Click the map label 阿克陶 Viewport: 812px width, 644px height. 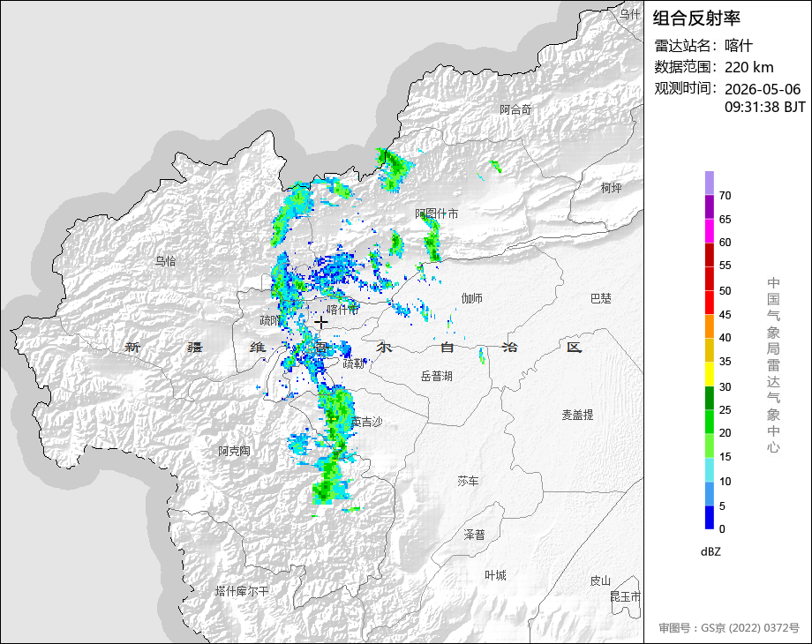pos(234,451)
